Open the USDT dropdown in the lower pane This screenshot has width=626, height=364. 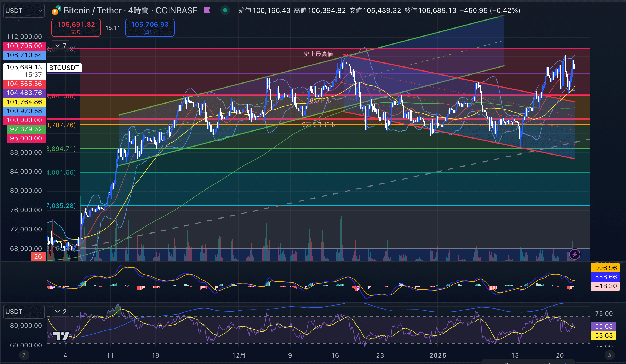pyautogui.click(x=24, y=312)
